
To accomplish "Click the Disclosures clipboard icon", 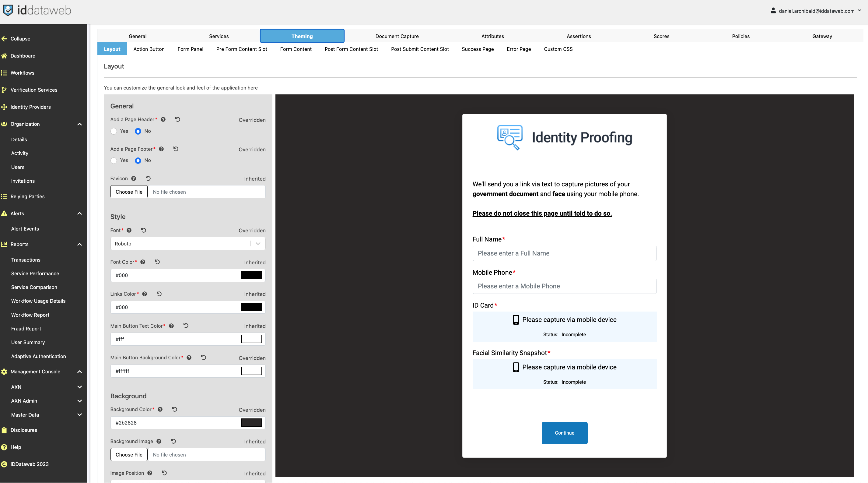I will pyautogui.click(x=4, y=430).
